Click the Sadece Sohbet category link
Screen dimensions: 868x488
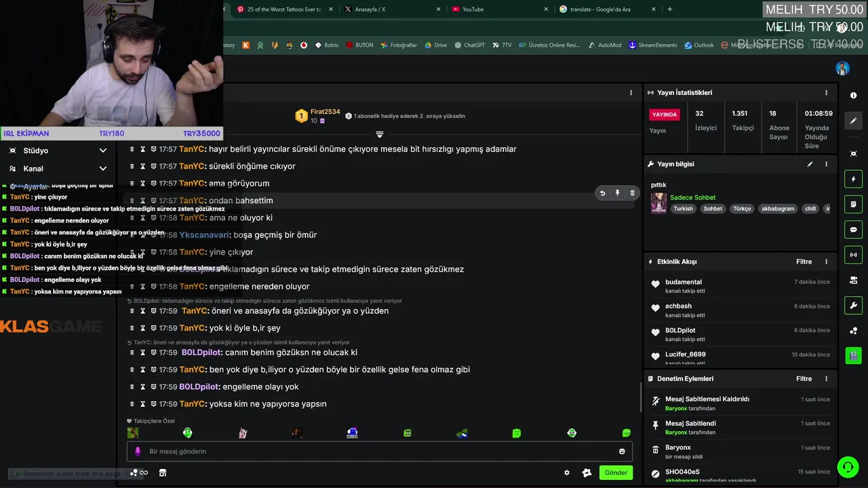point(692,197)
